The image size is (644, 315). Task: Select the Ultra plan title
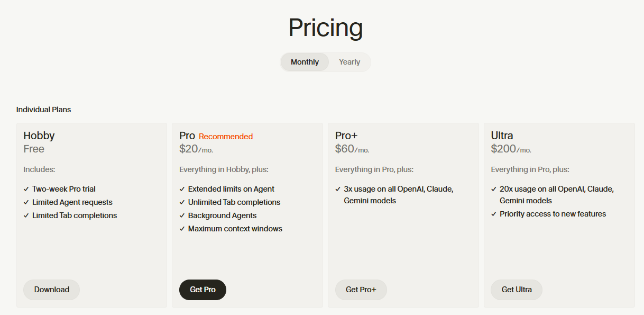(x=502, y=136)
